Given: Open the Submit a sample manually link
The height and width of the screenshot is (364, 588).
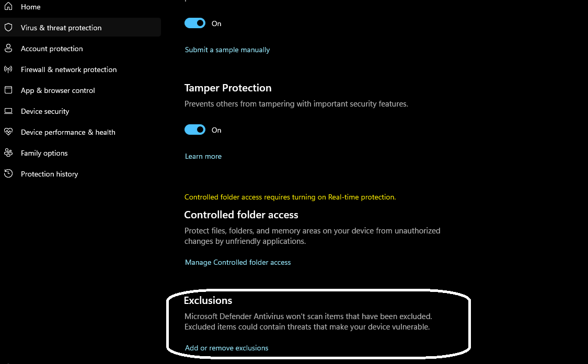Looking at the screenshot, I should [x=227, y=50].
